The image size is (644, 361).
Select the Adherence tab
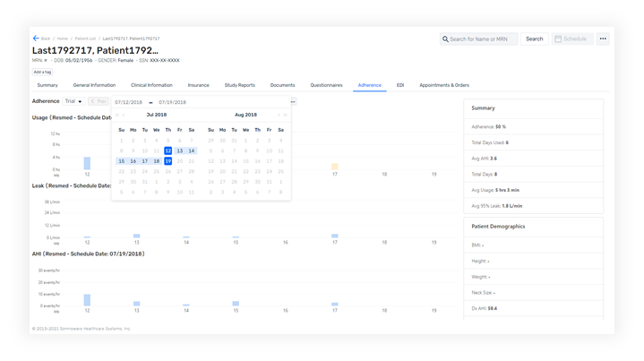tap(370, 85)
